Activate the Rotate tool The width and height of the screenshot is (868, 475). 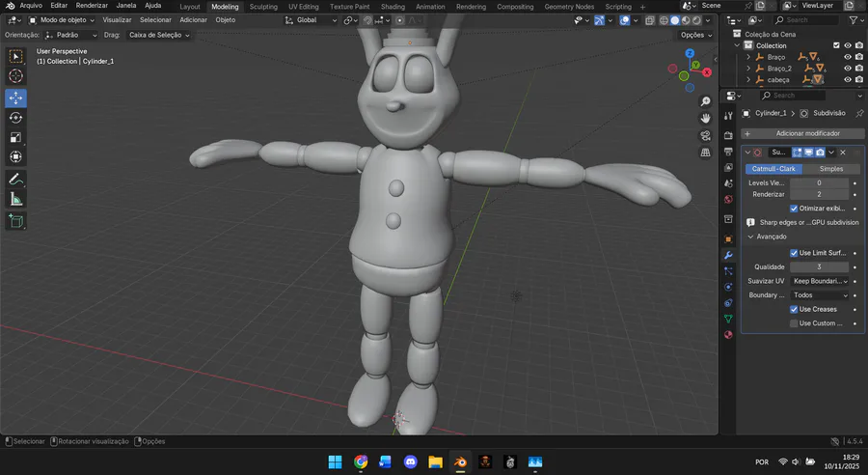pyautogui.click(x=15, y=118)
